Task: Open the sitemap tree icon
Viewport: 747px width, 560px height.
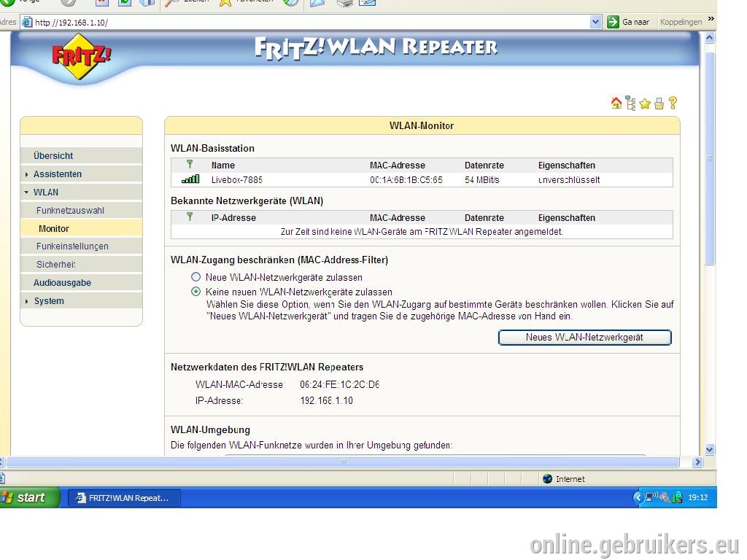Action: 631,103
